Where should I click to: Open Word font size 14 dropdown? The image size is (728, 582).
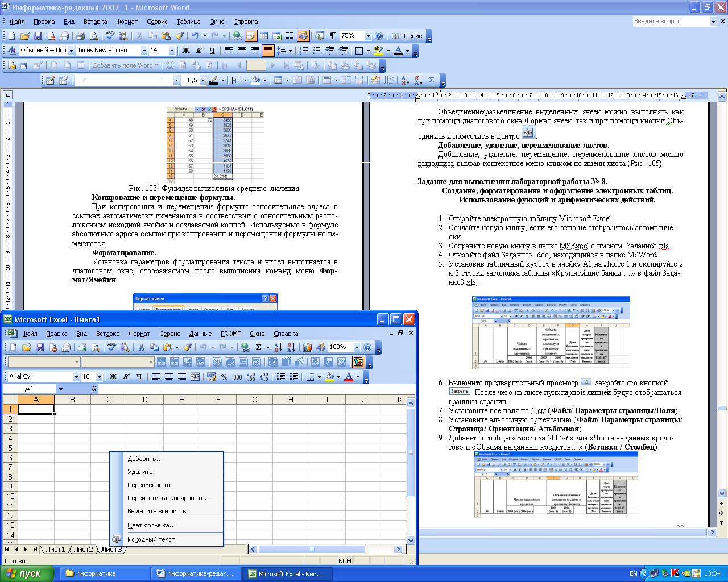pyautogui.click(x=172, y=51)
